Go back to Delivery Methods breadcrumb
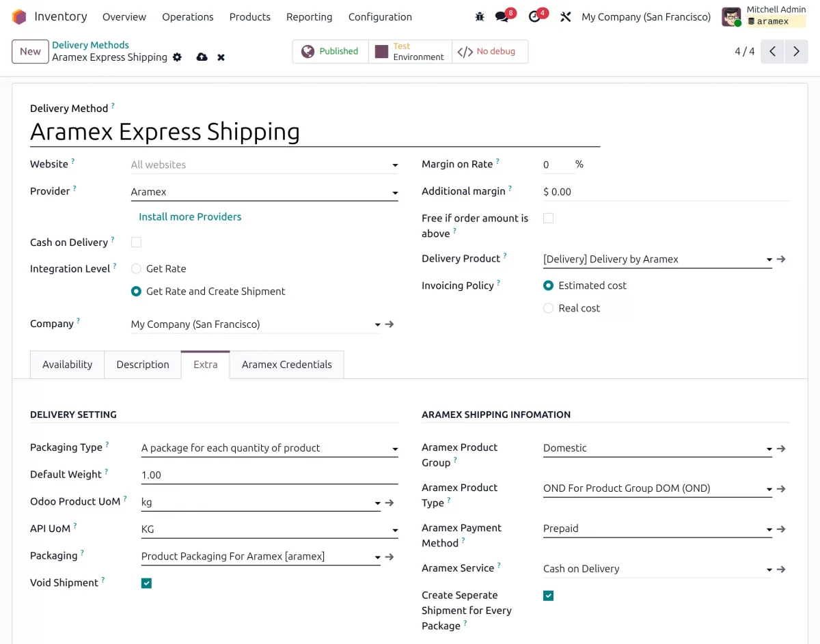 pyautogui.click(x=90, y=45)
